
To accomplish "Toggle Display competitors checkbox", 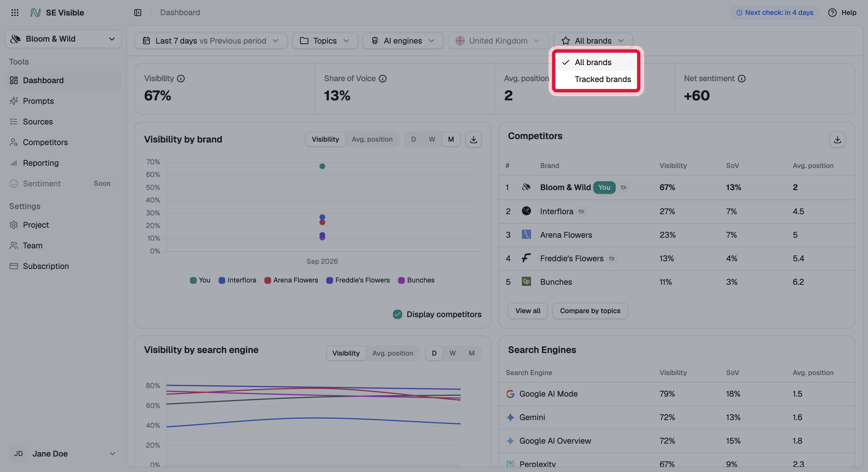I will pos(398,314).
